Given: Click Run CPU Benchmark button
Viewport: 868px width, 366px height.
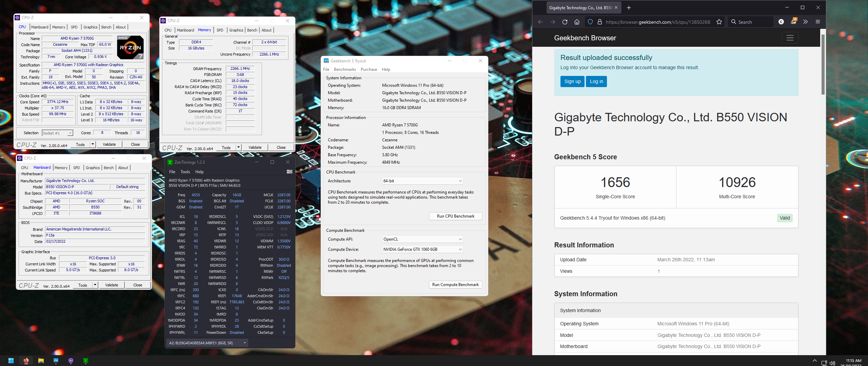Looking at the screenshot, I should click(455, 216).
